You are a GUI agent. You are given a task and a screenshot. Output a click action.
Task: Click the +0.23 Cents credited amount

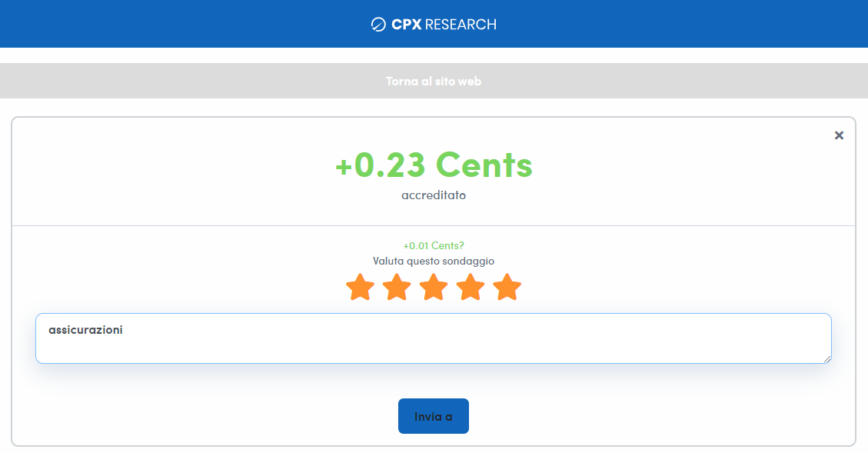click(434, 165)
